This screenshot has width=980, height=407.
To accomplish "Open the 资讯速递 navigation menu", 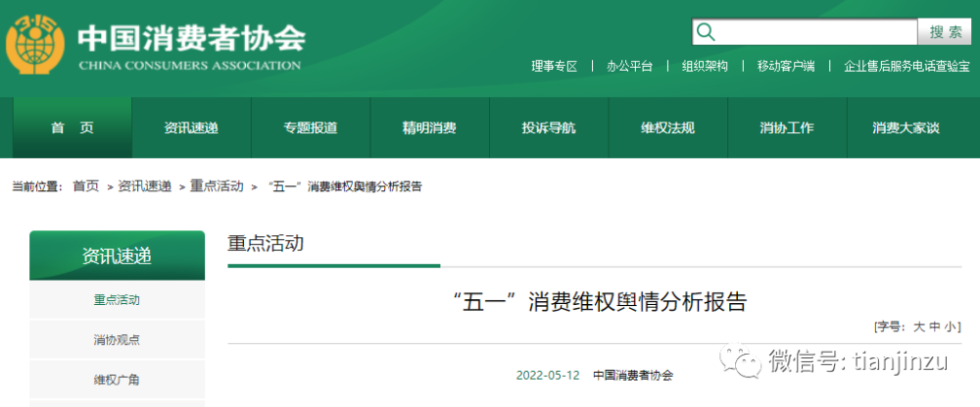I will click(191, 127).
